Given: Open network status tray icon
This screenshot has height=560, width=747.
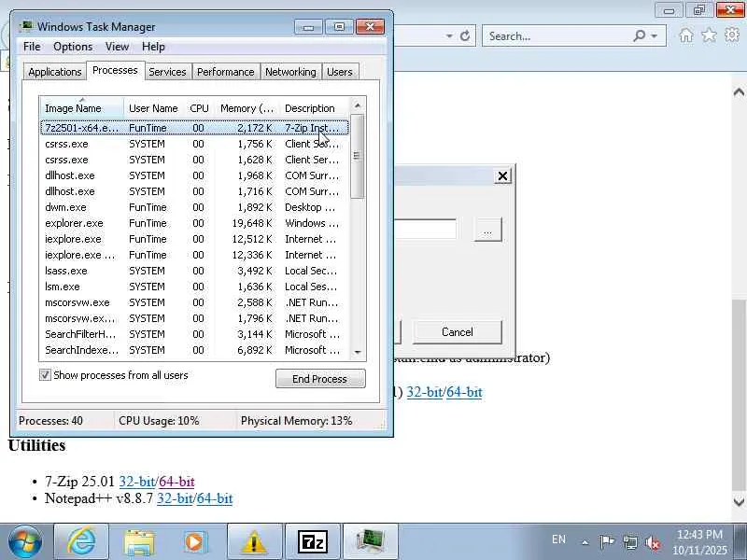Looking at the screenshot, I should pos(630,542).
